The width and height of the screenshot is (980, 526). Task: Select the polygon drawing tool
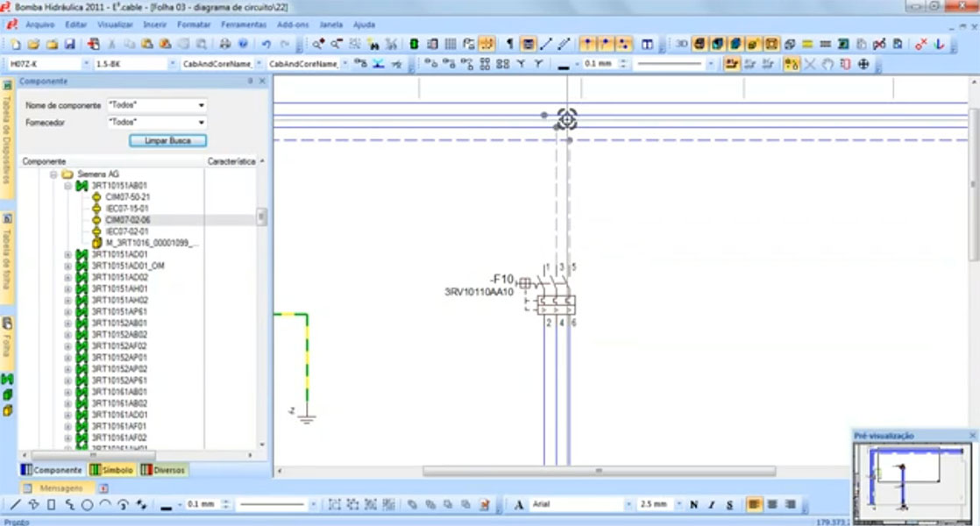[34, 505]
